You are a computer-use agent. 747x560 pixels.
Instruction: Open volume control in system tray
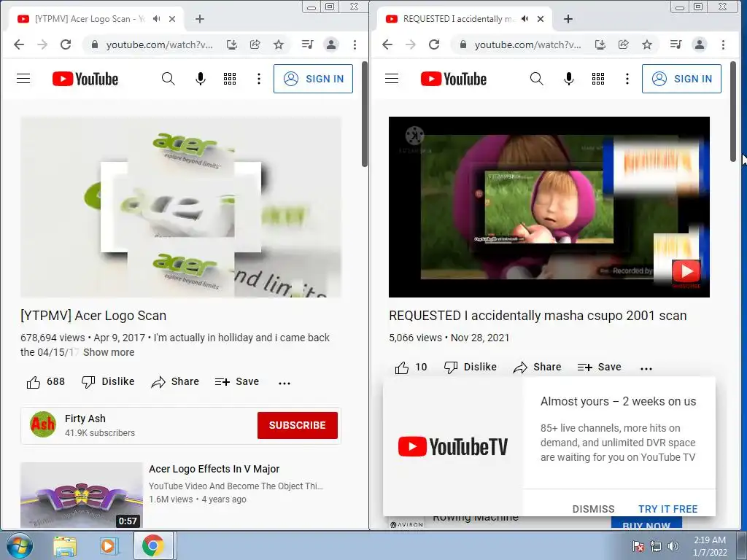point(673,546)
